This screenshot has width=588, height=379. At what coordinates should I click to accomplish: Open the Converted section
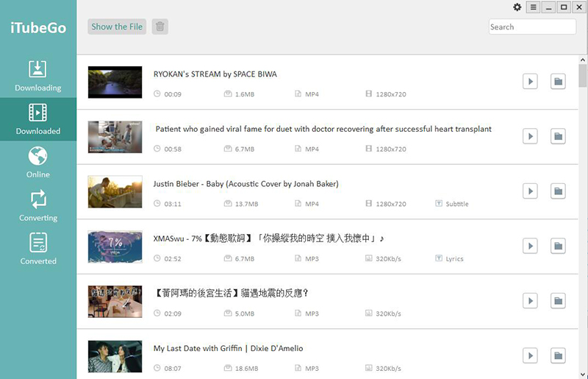(x=38, y=249)
